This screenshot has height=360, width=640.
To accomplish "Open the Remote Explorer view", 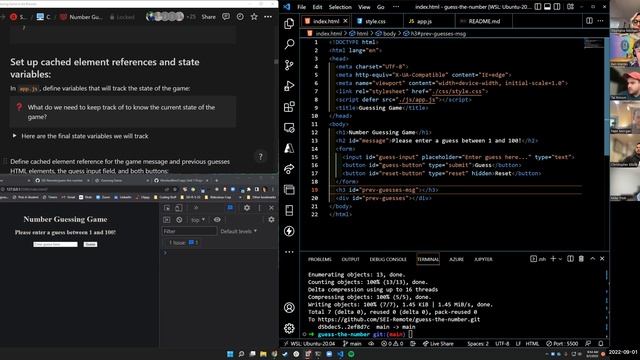I will [x=289, y=128].
